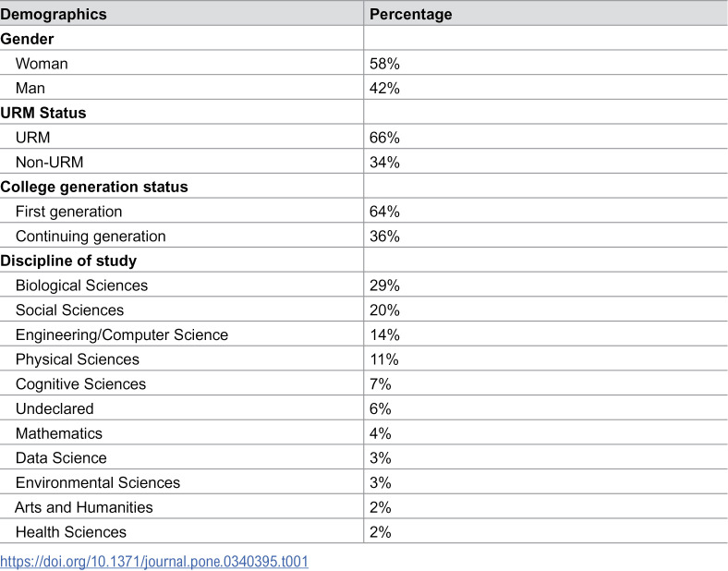This screenshot has height=571, width=728.
Task: Select the Continuing generation row
Action: point(364,236)
